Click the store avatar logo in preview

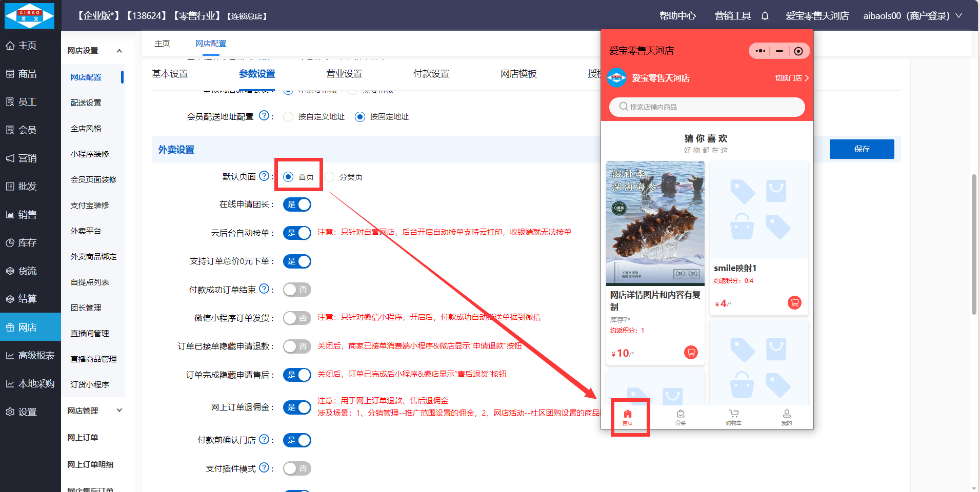coord(617,78)
